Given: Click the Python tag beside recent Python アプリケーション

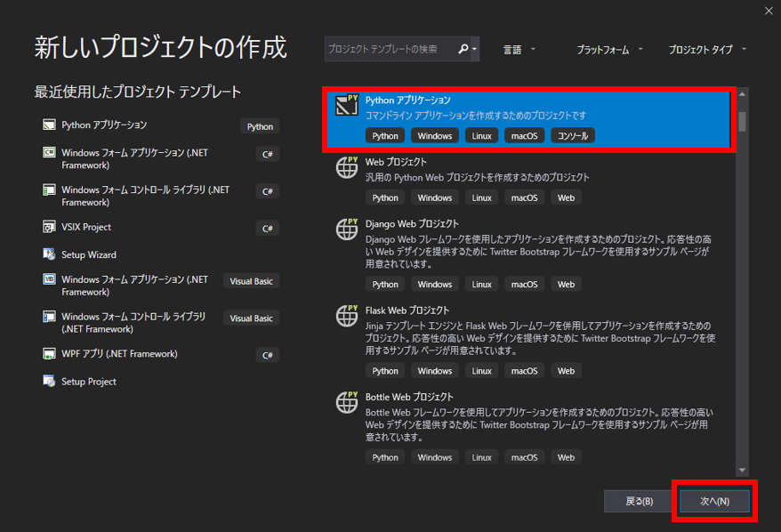Looking at the screenshot, I should point(260,126).
